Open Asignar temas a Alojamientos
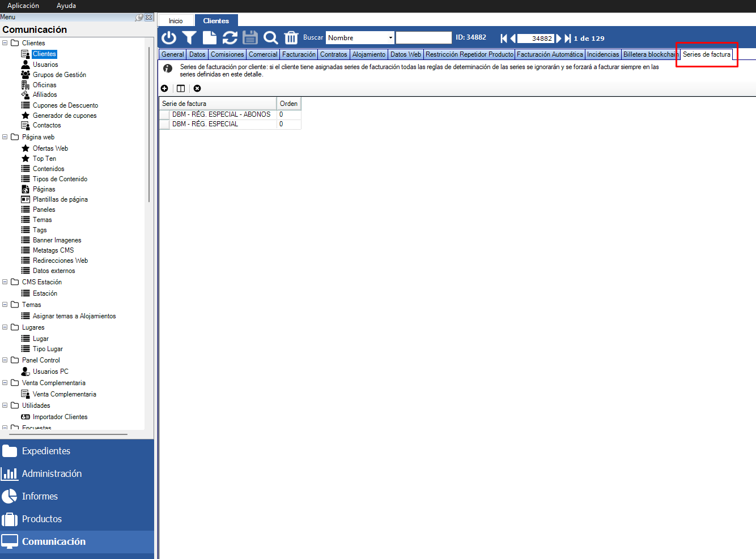This screenshot has height=559, width=756. click(74, 316)
